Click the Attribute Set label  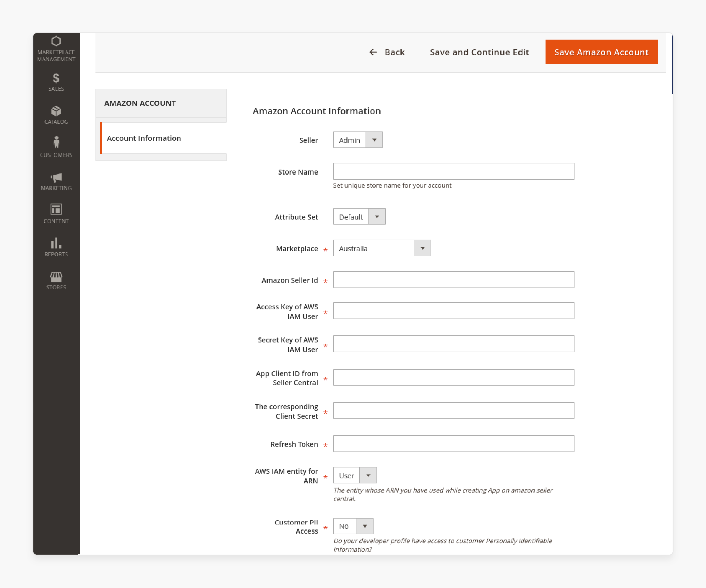[296, 217]
